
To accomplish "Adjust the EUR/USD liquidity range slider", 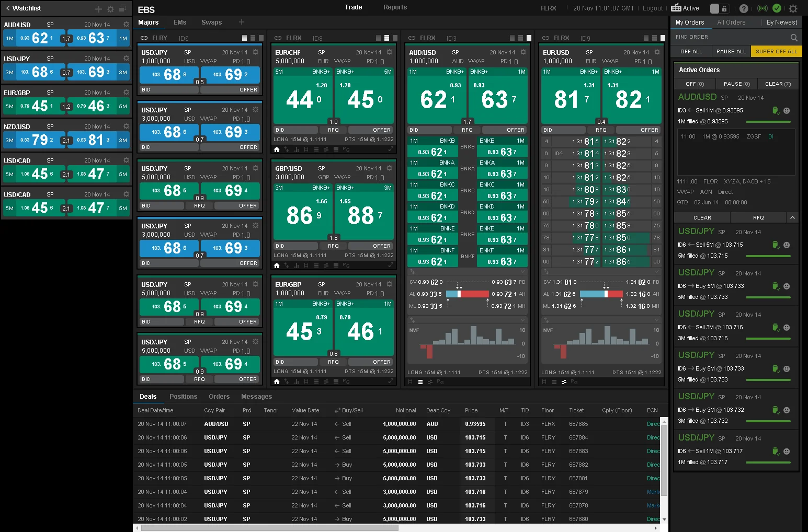I will [x=601, y=294].
